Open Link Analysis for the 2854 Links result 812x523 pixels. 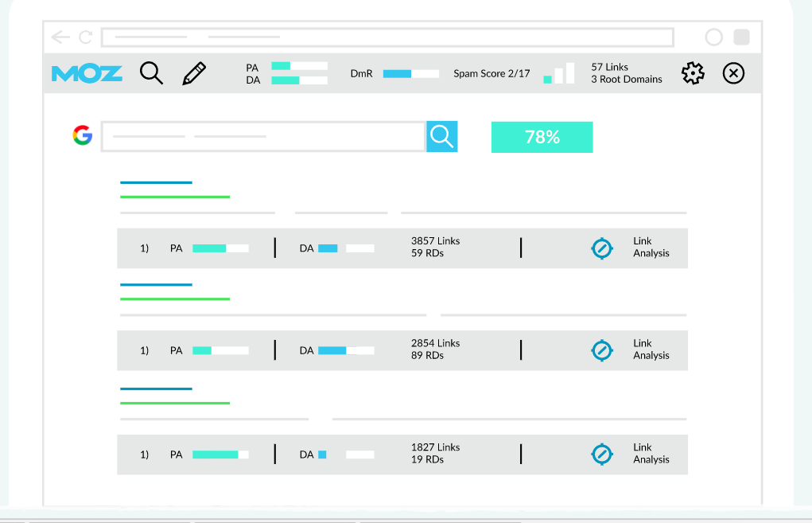coord(602,350)
